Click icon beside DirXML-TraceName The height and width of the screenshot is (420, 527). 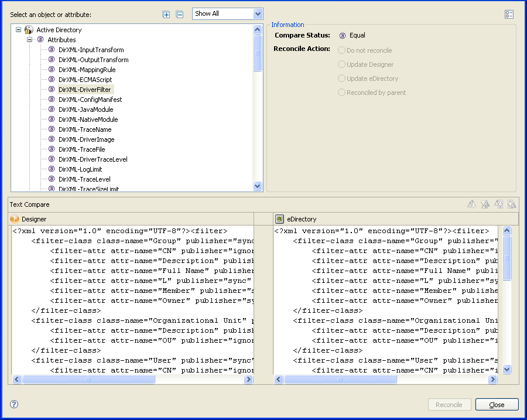52,129
